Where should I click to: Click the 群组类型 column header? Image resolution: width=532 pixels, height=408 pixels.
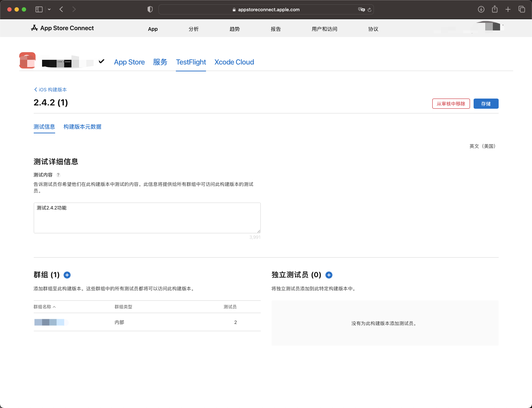[123, 307]
